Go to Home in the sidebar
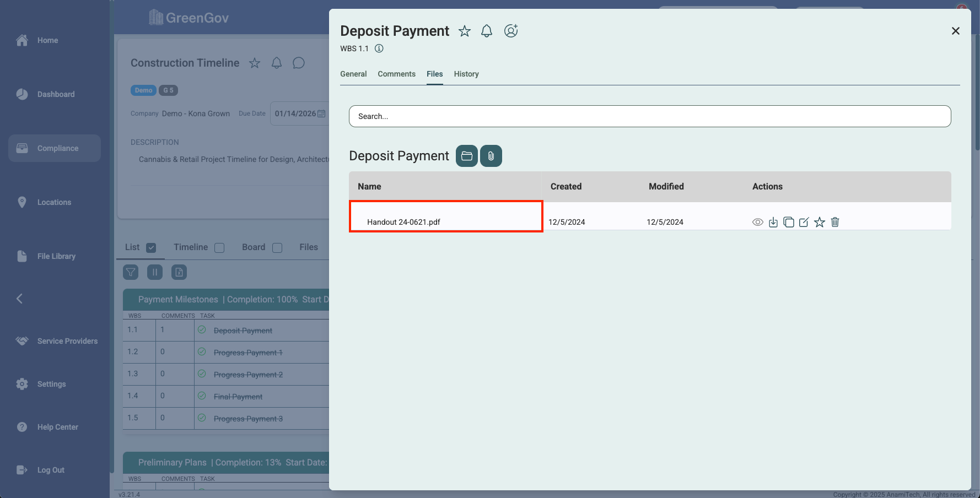 [55, 40]
